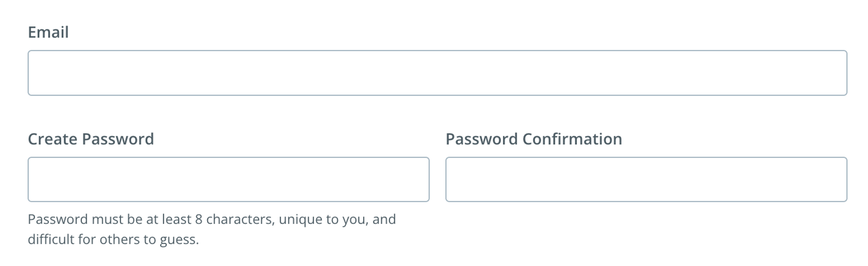The width and height of the screenshot is (868, 266).
Task: Activate the field under Password Confirmation
Action: coord(646,179)
